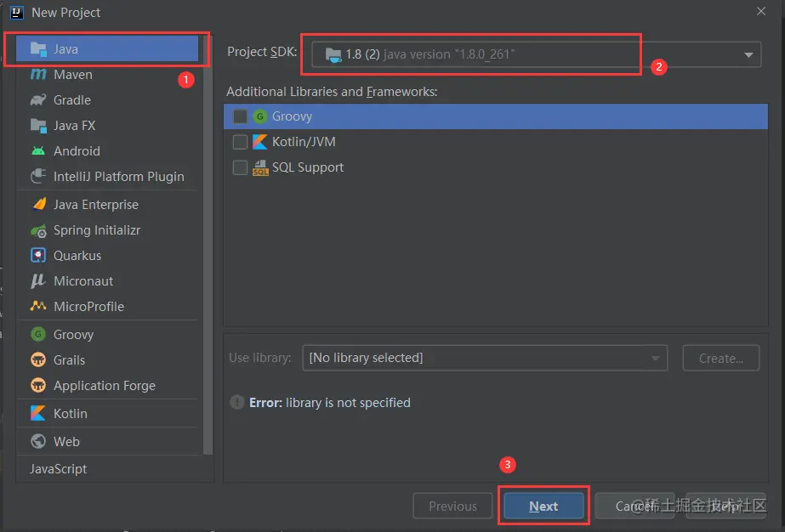
Task: Click the Next button
Action: coord(543,506)
